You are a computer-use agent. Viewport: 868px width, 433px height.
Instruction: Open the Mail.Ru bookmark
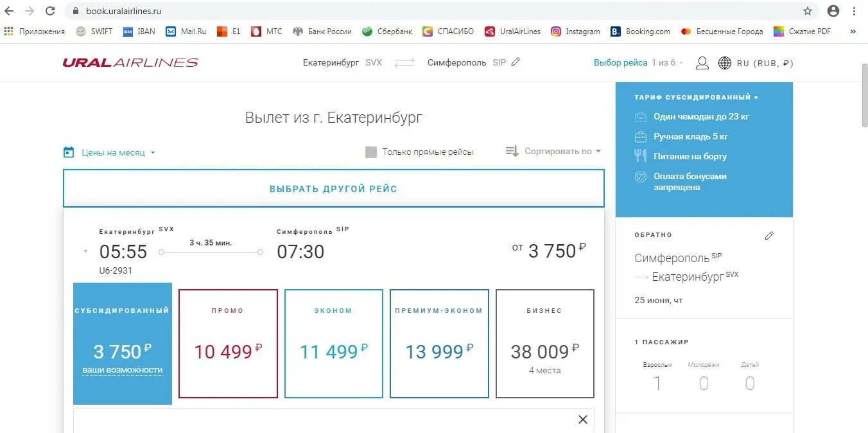186,31
